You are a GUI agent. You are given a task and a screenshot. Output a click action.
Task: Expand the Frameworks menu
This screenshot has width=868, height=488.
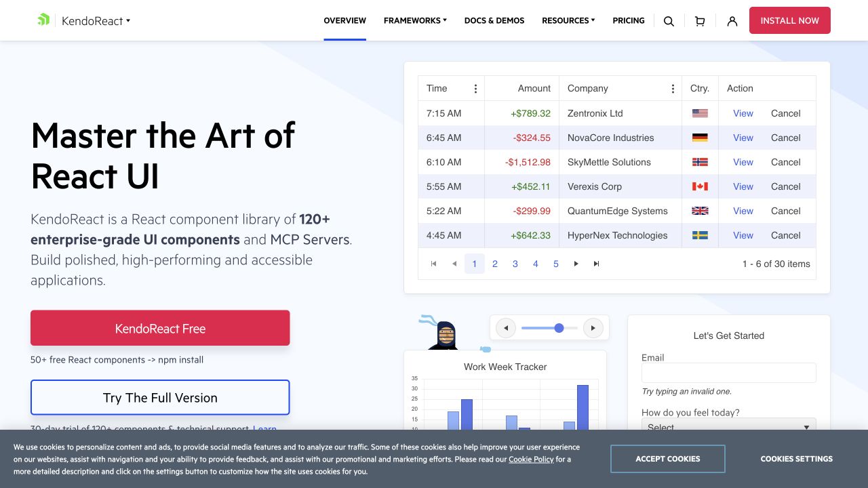[415, 20]
